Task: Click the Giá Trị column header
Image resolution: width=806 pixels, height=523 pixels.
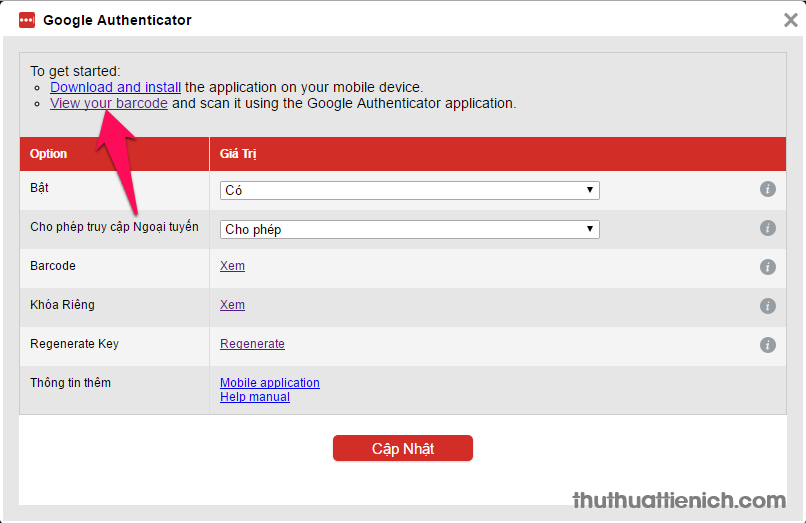Action: pyautogui.click(x=238, y=154)
